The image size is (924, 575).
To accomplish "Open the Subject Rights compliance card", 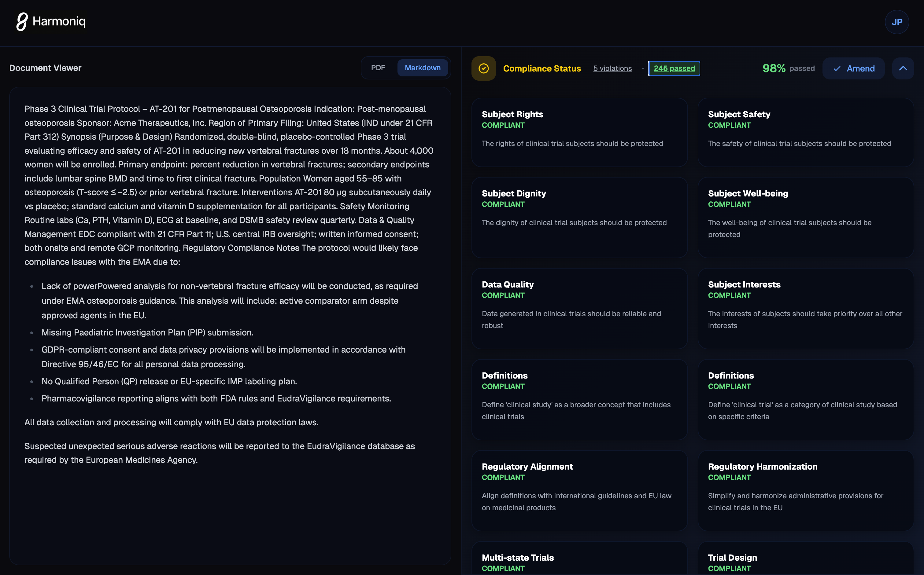I will 579,132.
